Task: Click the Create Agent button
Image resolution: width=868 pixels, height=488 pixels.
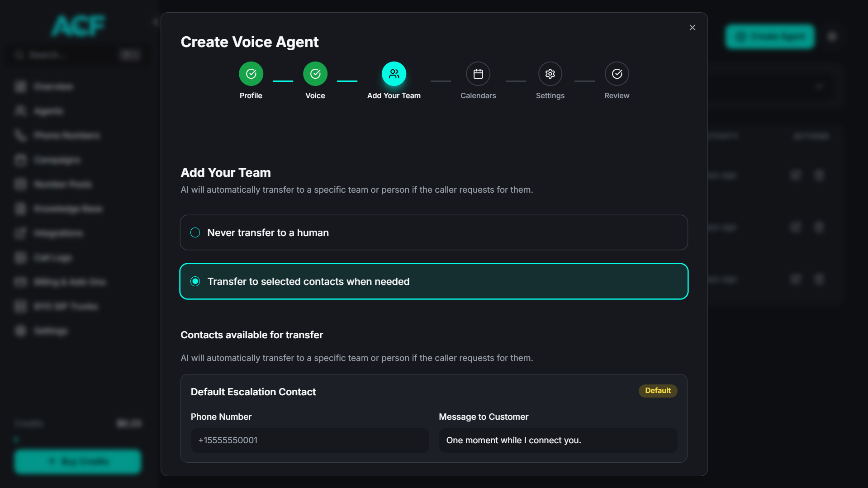Action: (770, 37)
